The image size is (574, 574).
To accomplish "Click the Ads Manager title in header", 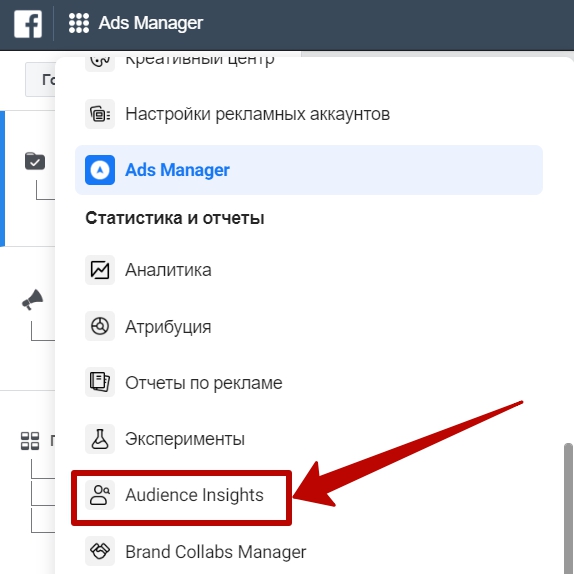I will pyautogui.click(x=150, y=23).
